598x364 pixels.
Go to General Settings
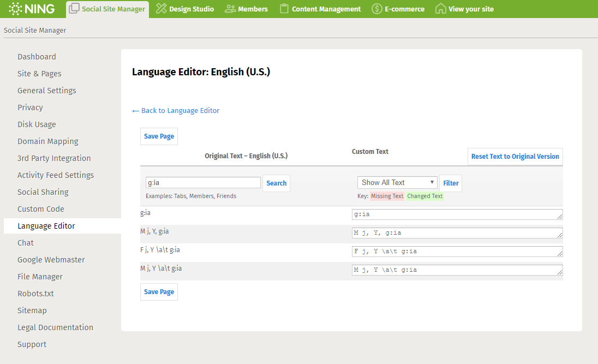pos(46,91)
